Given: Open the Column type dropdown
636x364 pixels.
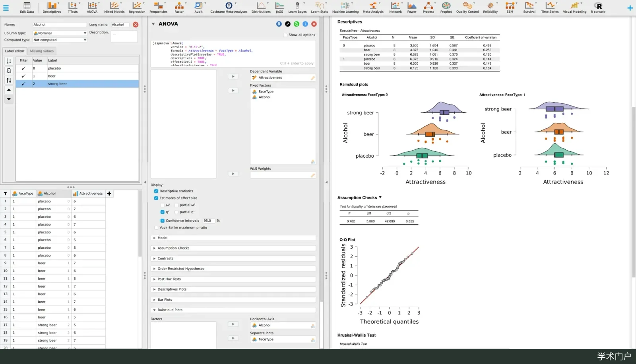Looking at the screenshot, I should (60, 33).
